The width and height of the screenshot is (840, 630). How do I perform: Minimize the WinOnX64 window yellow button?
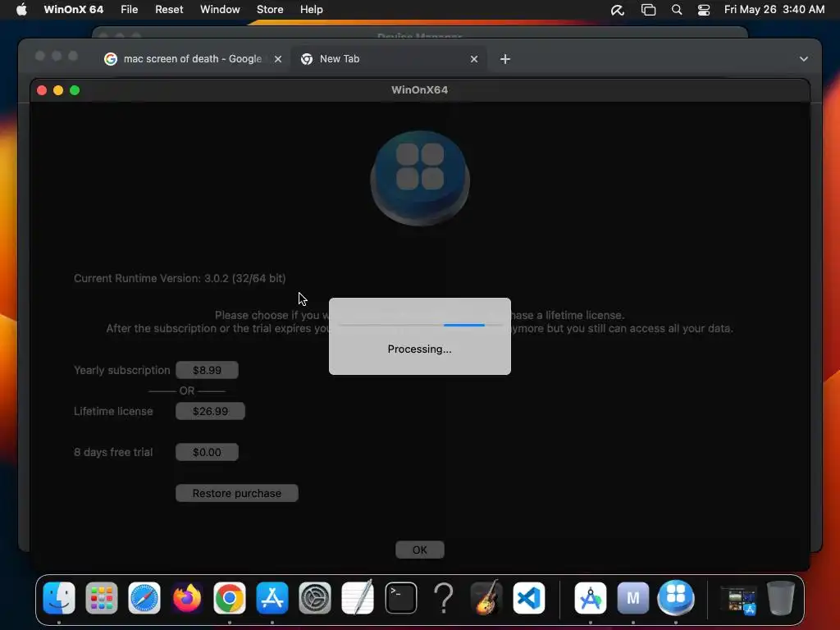click(x=58, y=90)
